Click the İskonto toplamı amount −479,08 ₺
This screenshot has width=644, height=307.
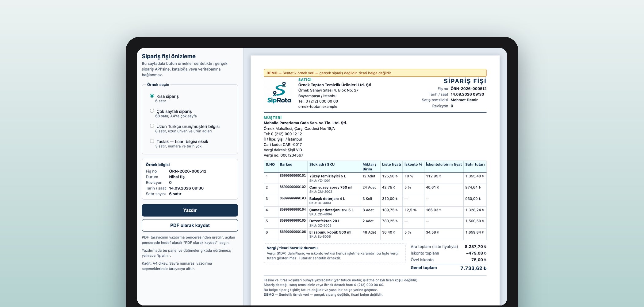476,253
